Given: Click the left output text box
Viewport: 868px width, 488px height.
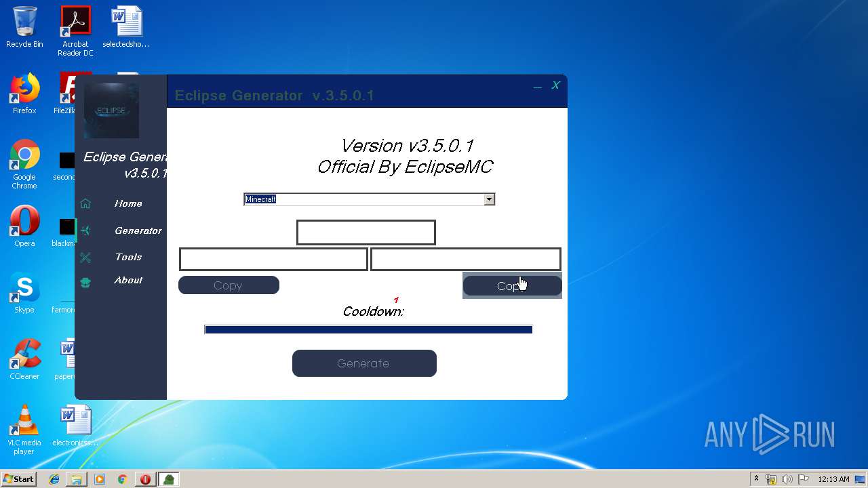Looking at the screenshot, I should pyautogui.click(x=273, y=260).
